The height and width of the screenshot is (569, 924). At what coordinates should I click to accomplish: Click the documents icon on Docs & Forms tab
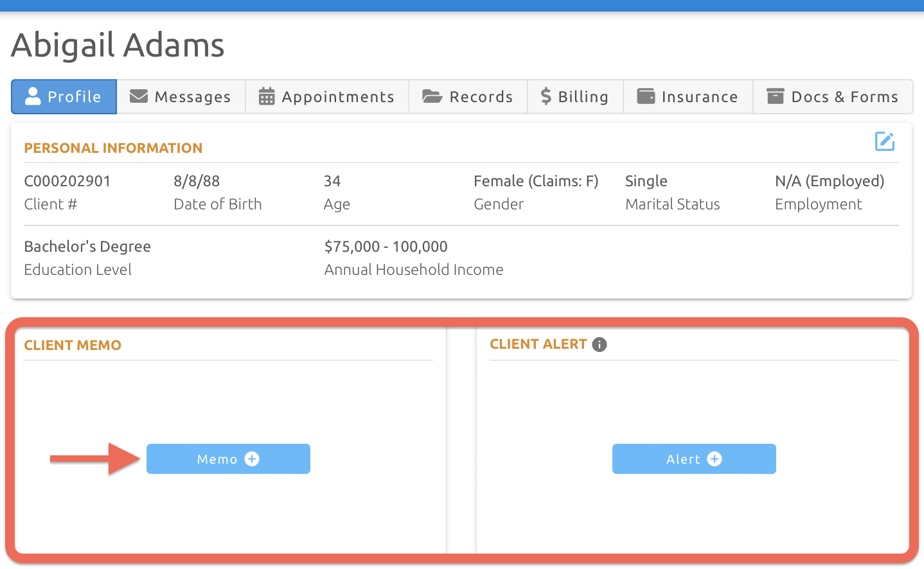(775, 96)
